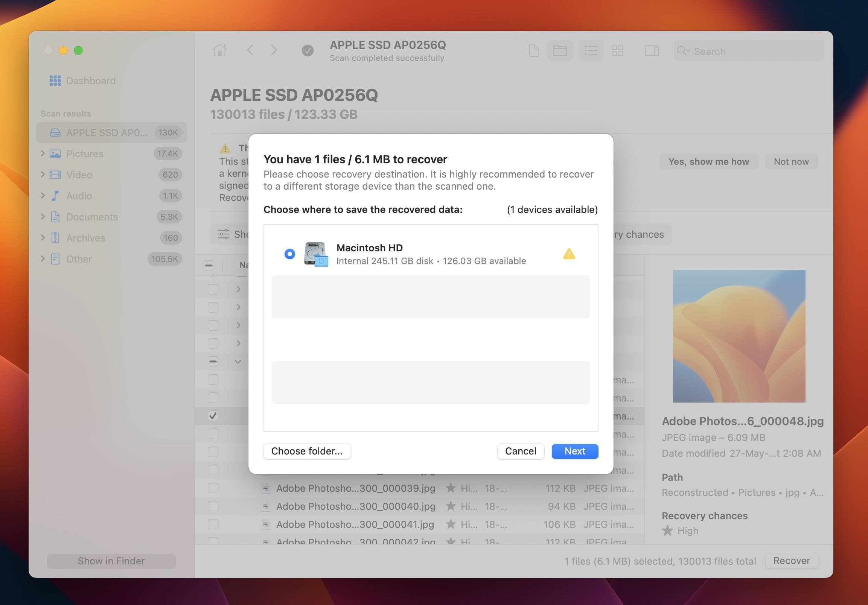Click the scan completed checkmark icon
868x605 pixels.
point(308,51)
